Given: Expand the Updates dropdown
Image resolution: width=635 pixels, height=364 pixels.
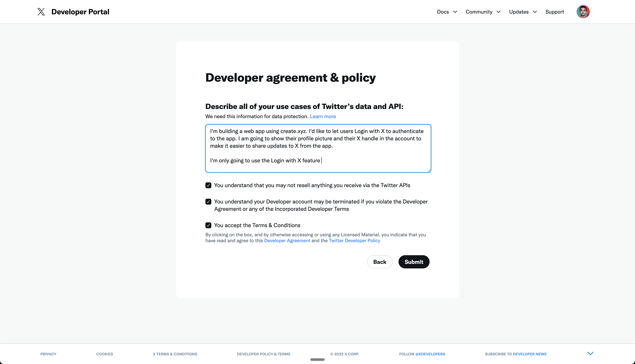Looking at the screenshot, I should 523,12.
